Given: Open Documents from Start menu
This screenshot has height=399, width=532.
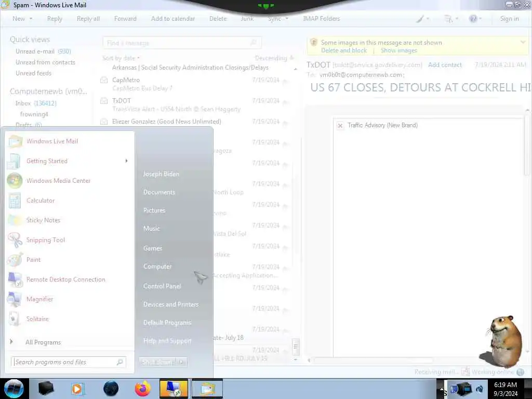Looking at the screenshot, I should [x=159, y=192].
